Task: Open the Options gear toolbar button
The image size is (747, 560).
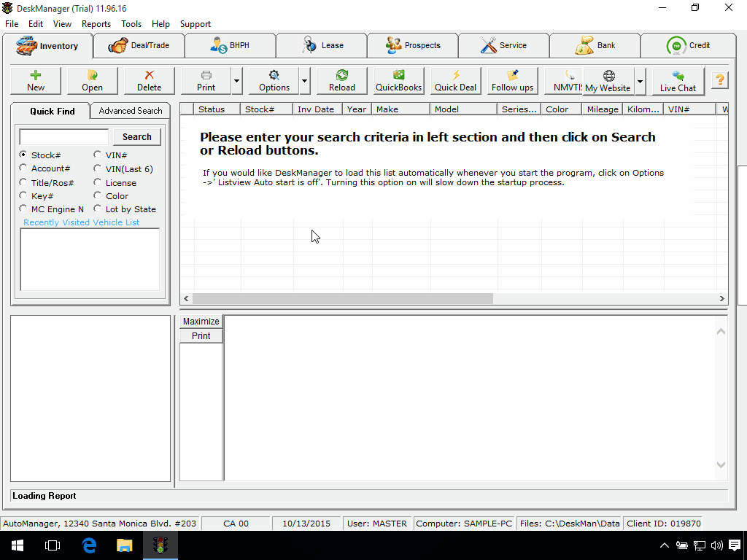Action: [x=274, y=81]
